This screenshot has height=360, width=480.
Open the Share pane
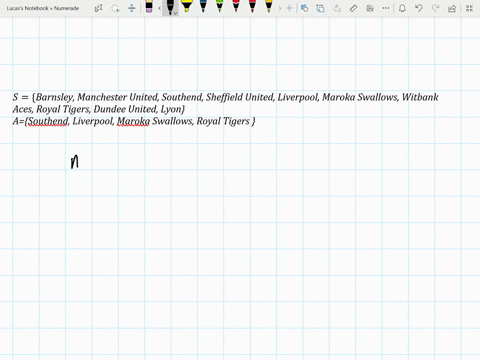(452, 8)
